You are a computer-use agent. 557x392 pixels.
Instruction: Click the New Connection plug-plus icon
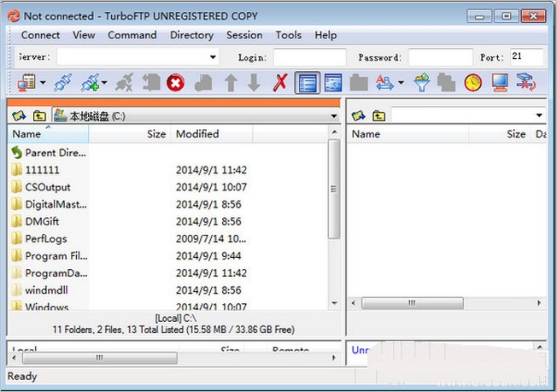point(90,83)
